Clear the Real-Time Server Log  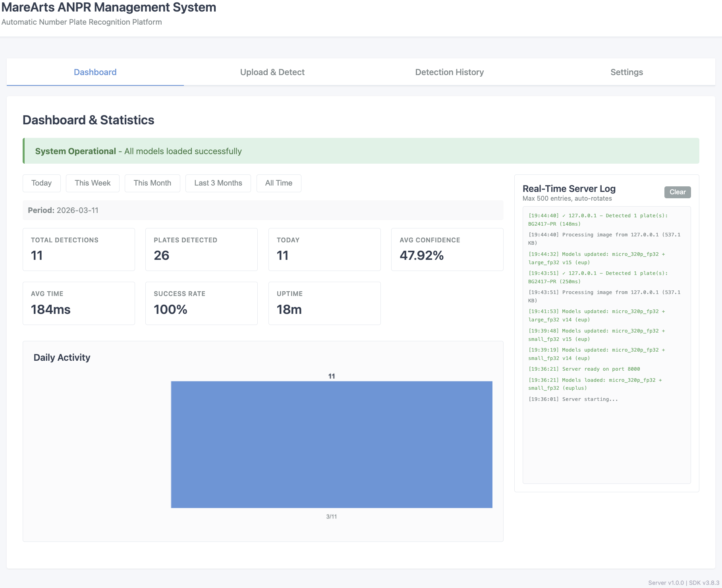[677, 192]
